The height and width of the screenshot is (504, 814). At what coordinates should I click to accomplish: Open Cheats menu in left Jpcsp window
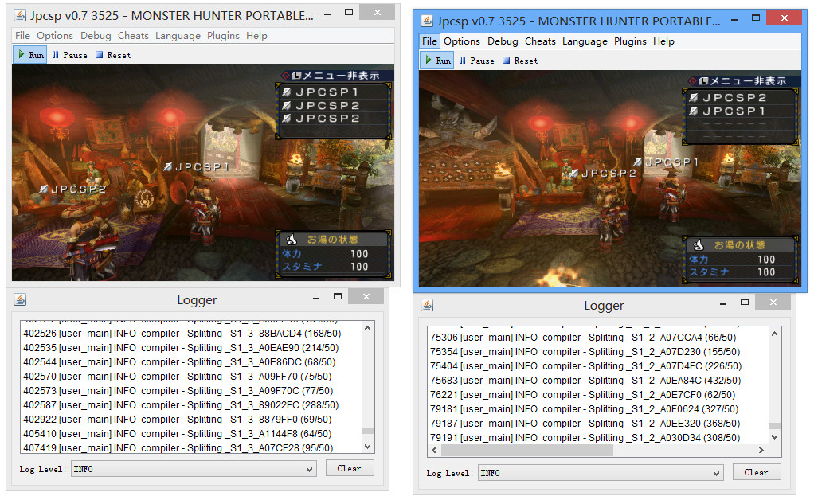[133, 36]
